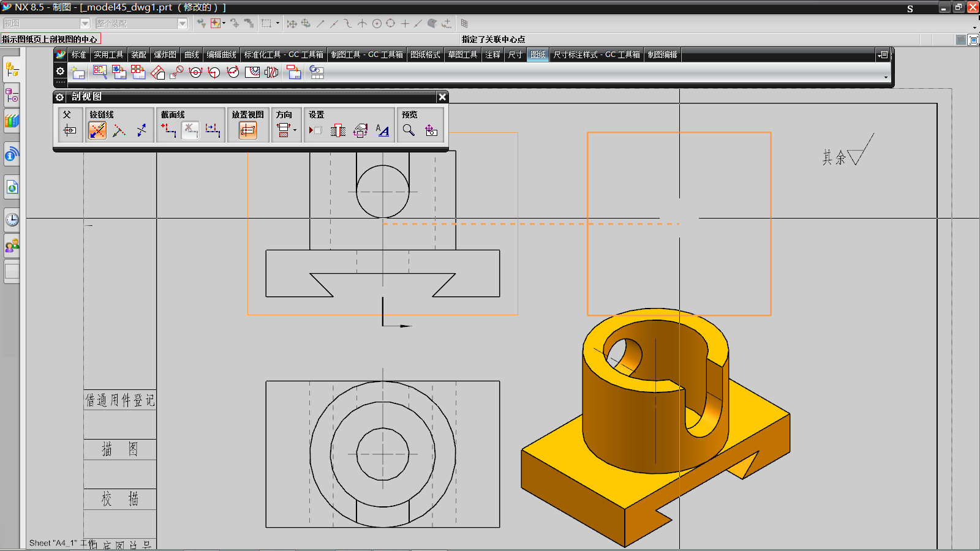Open the Roles icon in resource bar
Viewport: 980px width, 551px height.
click(12, 246)
